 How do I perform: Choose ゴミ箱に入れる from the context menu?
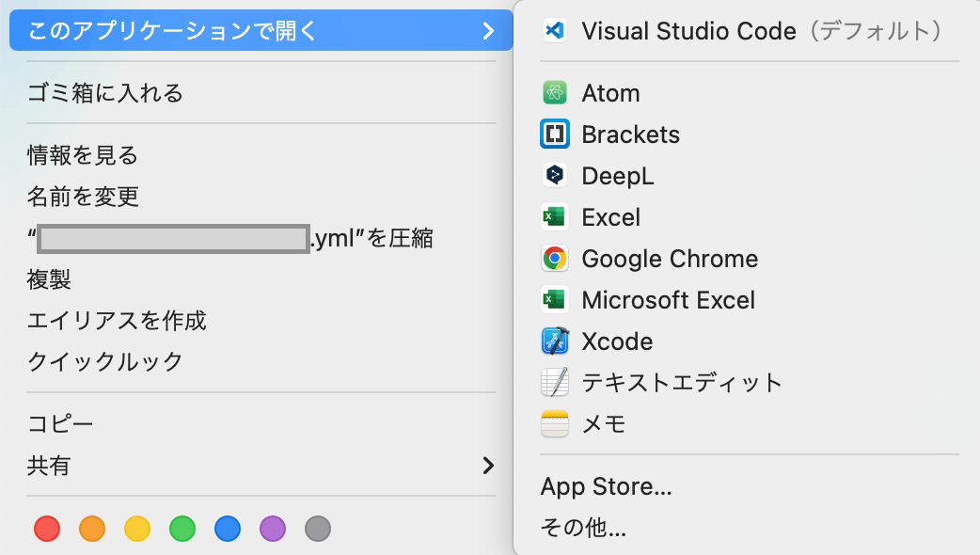[x=104, y=93]
